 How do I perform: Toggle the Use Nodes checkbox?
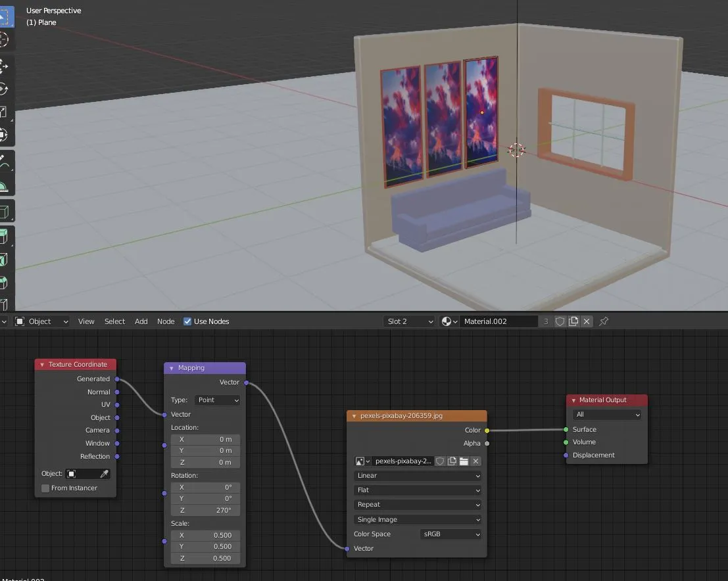click(187, 321)
